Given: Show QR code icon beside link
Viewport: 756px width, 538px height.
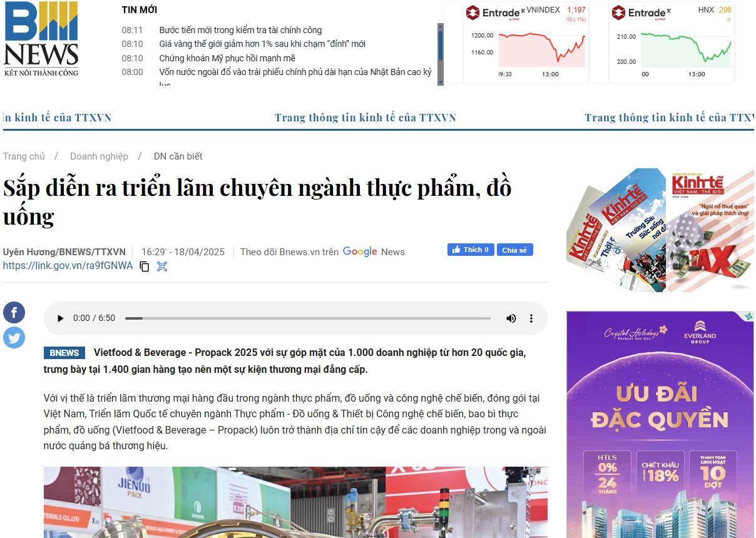Looking at the screenshot, I should tap(162, 266).
